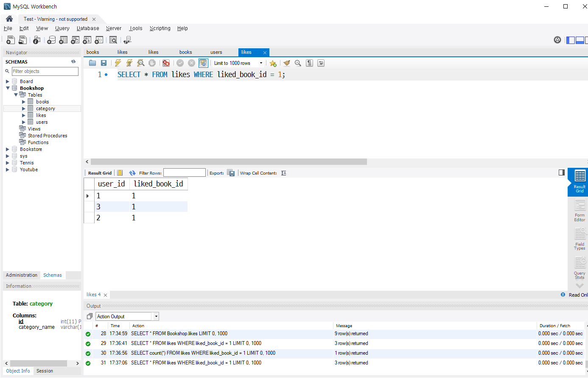Viewport: 588px width, 378px height.
Task: Go to the home screen tab
Action: coord(9,19)
